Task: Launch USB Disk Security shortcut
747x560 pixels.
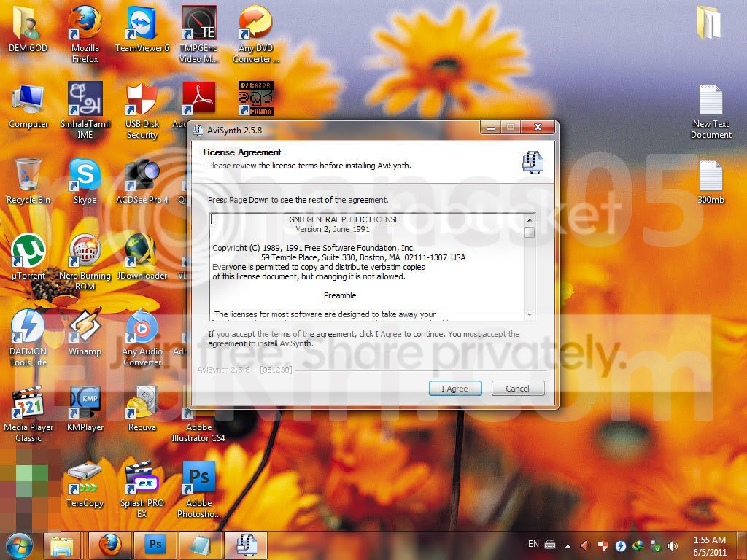Action: 142,109
